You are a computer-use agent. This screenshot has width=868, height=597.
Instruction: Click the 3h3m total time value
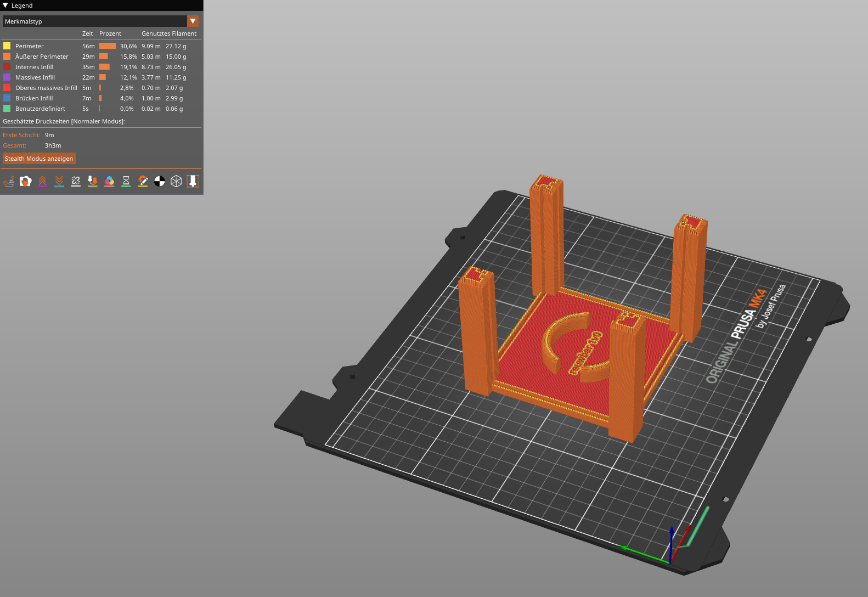click(53, 145)
